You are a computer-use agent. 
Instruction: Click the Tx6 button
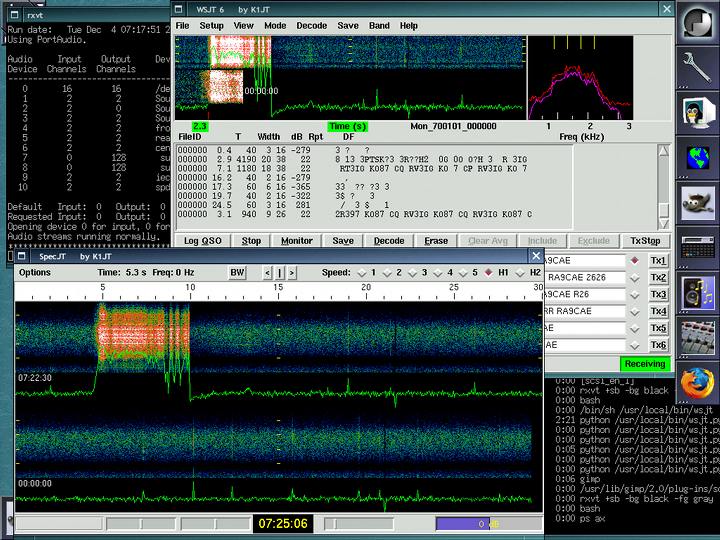(658, 345)
